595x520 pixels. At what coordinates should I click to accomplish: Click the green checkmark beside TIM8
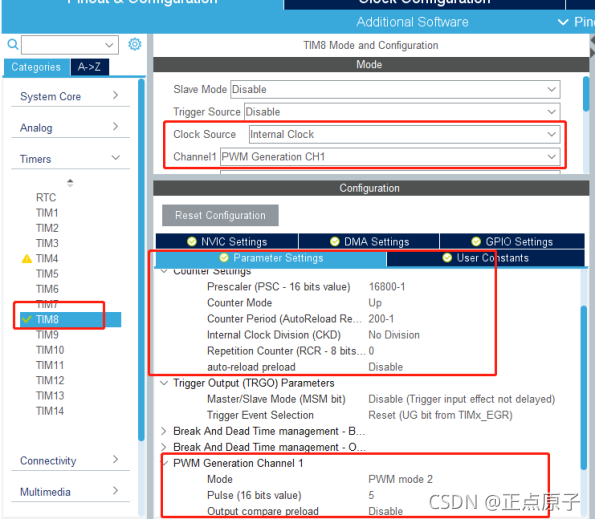click(x=27, y=319)
